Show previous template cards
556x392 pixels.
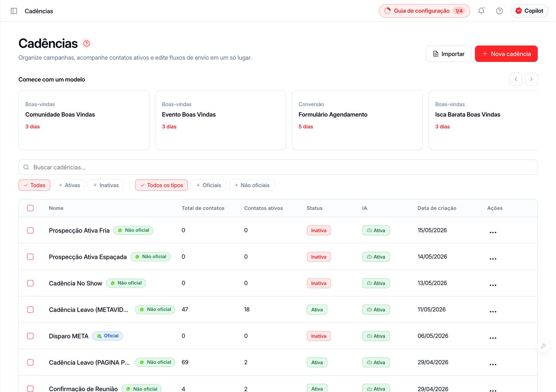pyautogui.click(x=516, y=79)
